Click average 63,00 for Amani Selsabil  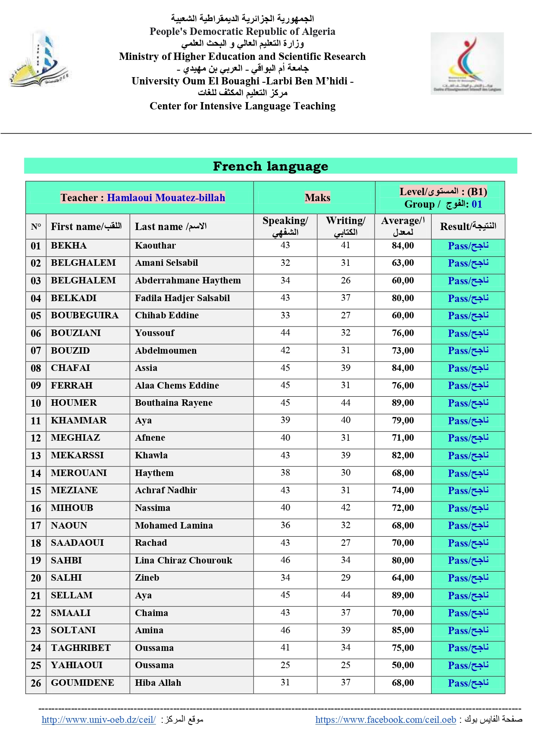pos(403,263)
